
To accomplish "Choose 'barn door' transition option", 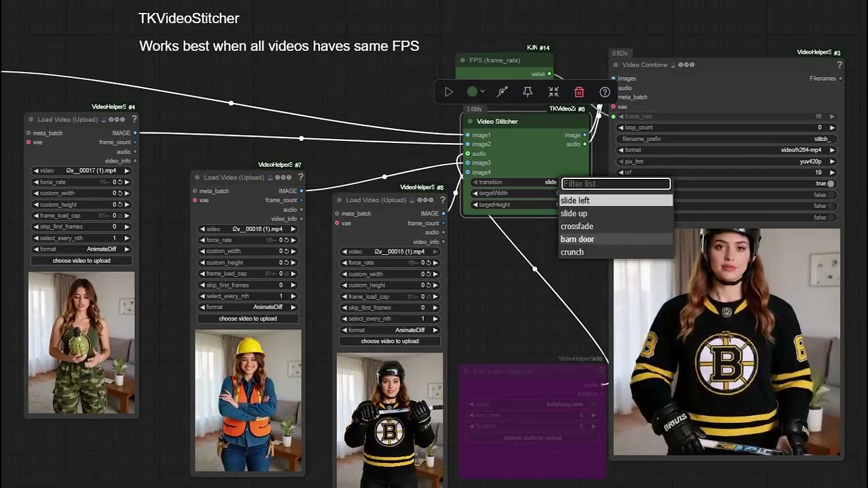I will [616, 239].
